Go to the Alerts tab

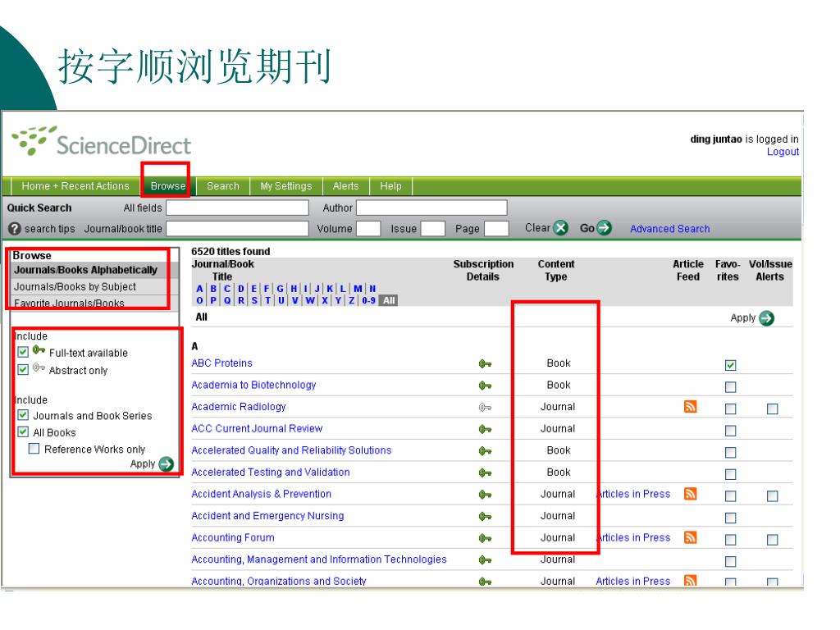pyautogui.click(x=345, y=186)
